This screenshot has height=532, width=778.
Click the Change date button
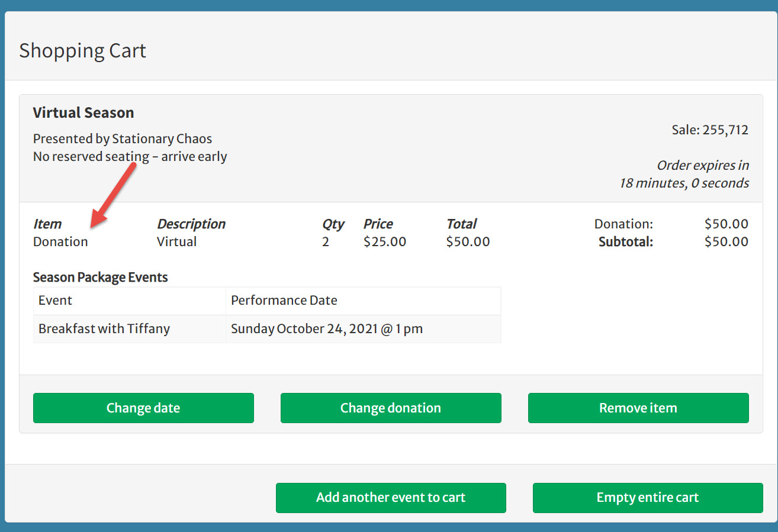tap(143, 408)
